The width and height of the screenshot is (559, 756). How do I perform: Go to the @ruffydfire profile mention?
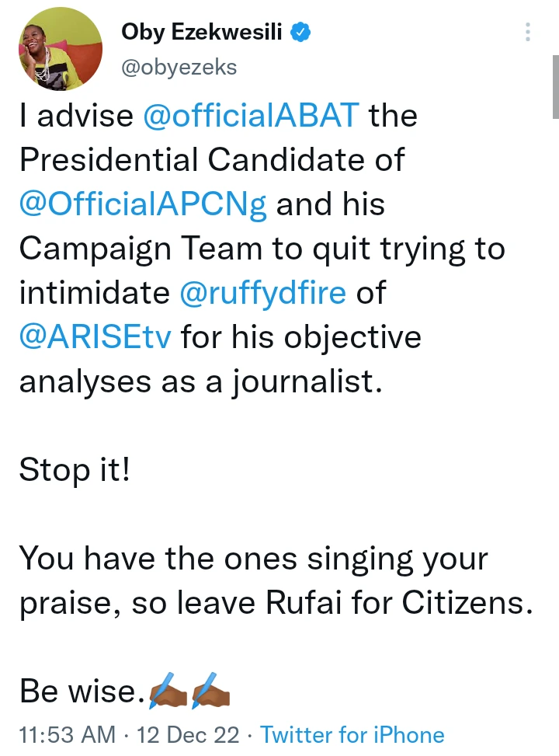click(x=268, y=293)
